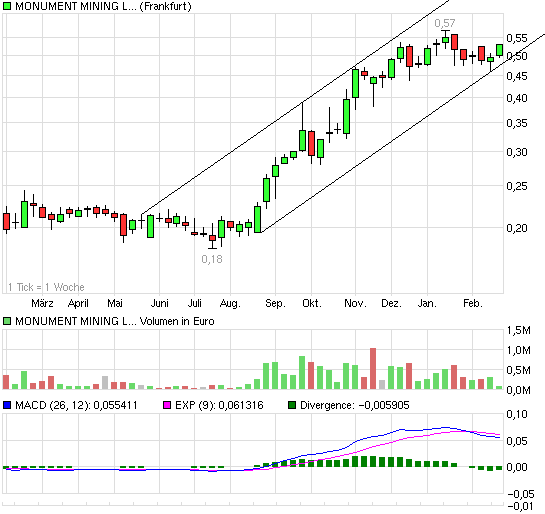Image resolution: width=545 pixels, height=514 pixels.
Task: Click the 'Aug.' month label
Action: pos(230,303)
